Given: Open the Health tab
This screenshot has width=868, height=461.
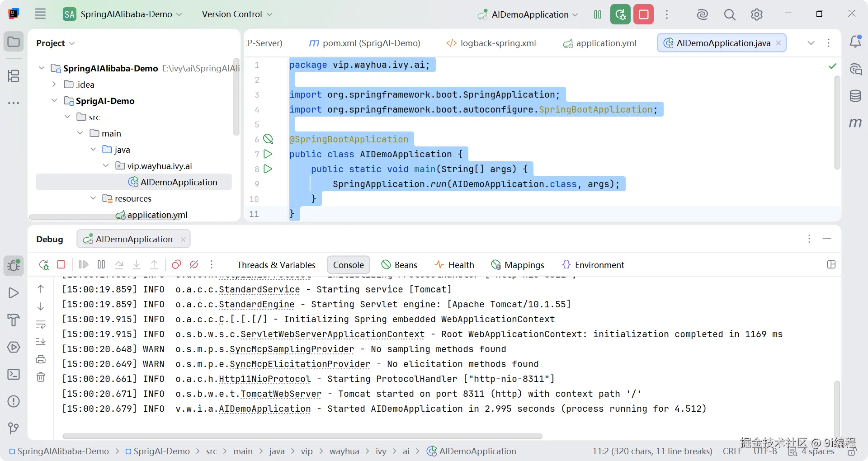Looking at the screenshot, I should 454,265.
